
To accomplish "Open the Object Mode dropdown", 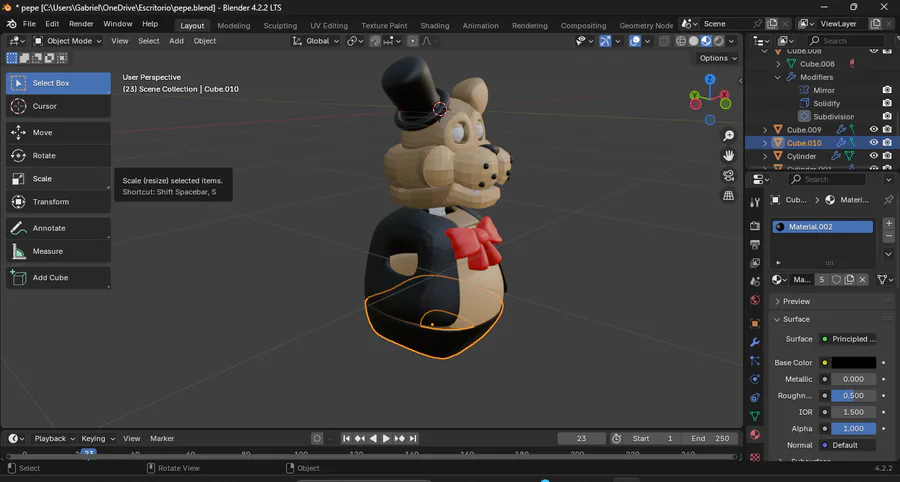I will 67,41.
